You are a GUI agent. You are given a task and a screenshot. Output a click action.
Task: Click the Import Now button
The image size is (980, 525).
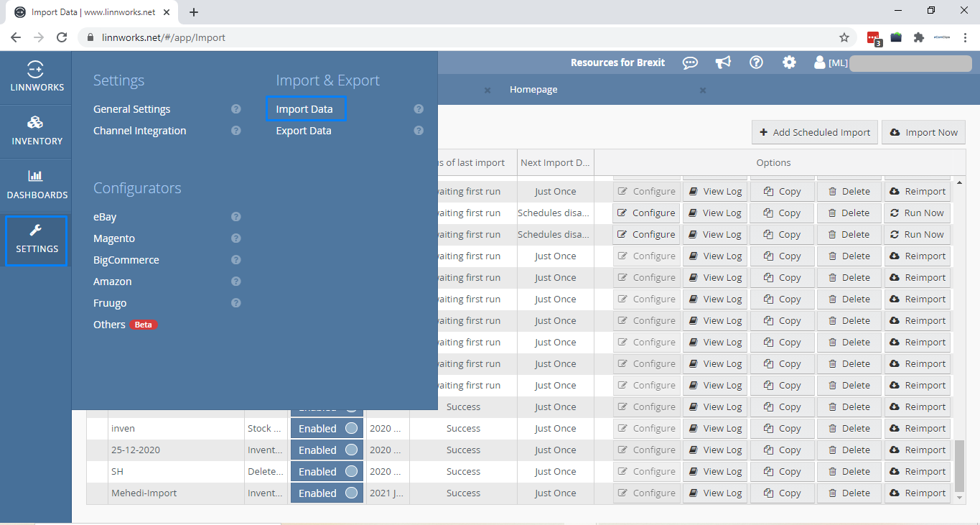[924, 132]
